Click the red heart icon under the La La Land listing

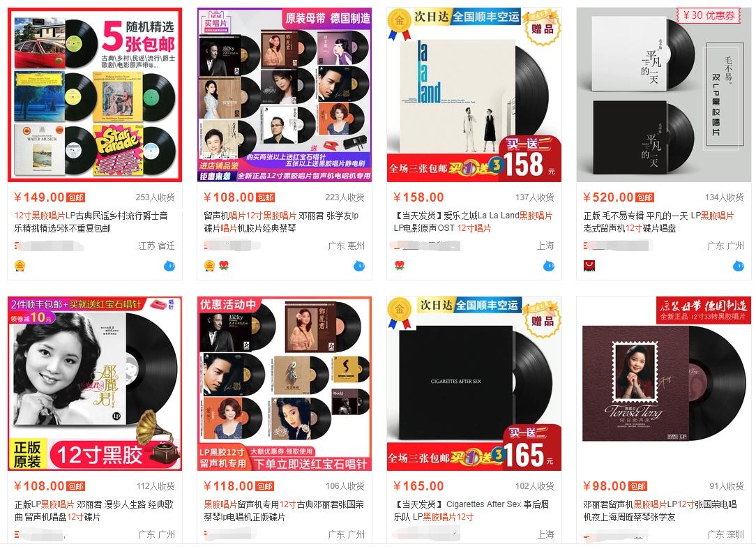pos(399,266)
